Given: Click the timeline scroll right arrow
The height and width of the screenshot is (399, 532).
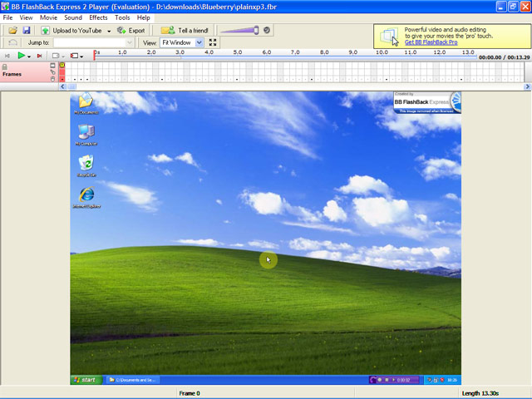Looking at the screenshot, I should click(527, 86).
